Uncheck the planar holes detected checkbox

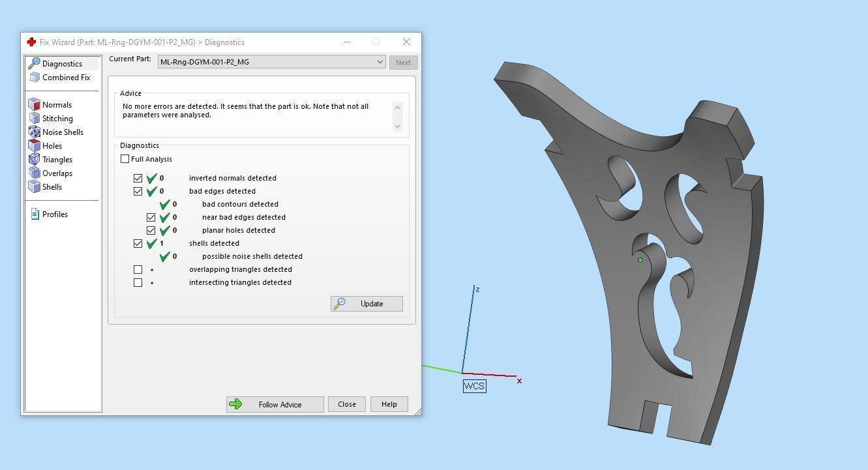[x=151, y=230]
